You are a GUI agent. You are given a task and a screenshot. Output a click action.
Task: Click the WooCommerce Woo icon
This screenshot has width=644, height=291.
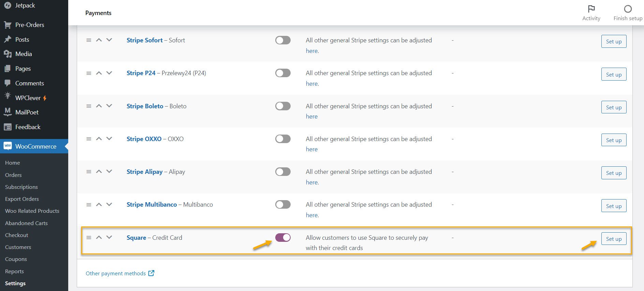point(8,146)
